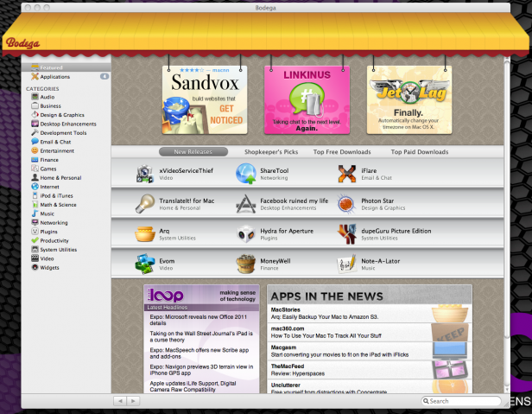Go back with the left arrow button

point(120,401)
